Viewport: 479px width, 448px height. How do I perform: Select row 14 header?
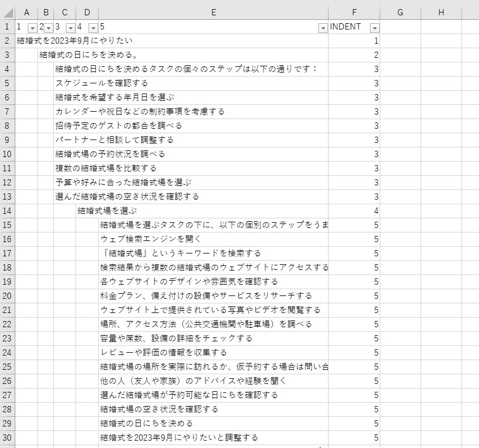7,211
